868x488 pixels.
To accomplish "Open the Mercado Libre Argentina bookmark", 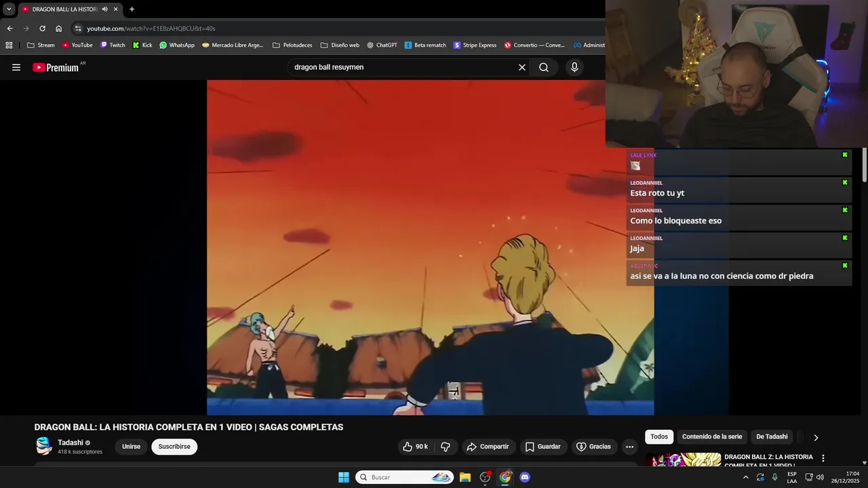I will coord(233,45).
